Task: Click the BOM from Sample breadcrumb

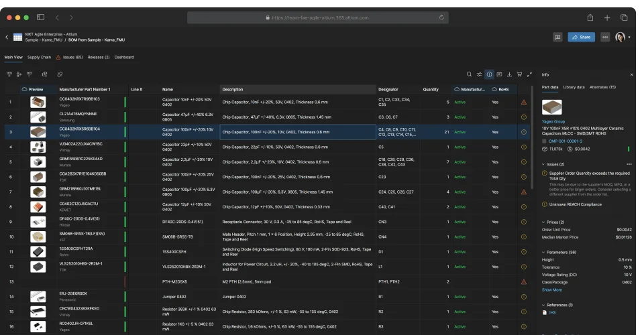Action: [97, 40]
